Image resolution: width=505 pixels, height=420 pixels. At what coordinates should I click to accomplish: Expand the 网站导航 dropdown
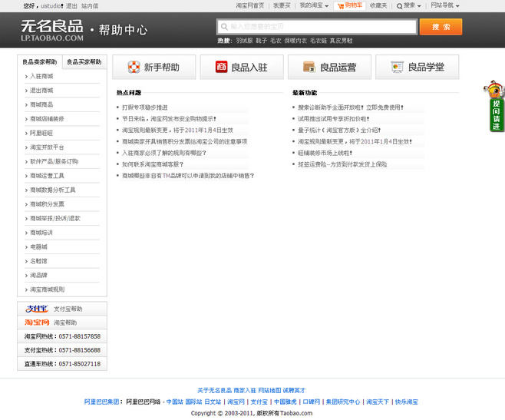click(x=445, y=5)
